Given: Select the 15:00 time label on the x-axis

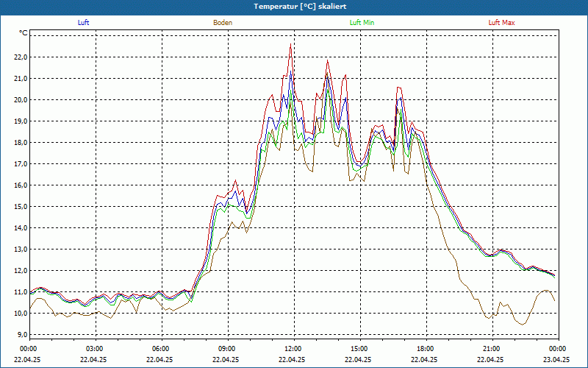Looking at the screenshot, I should 359,349.
